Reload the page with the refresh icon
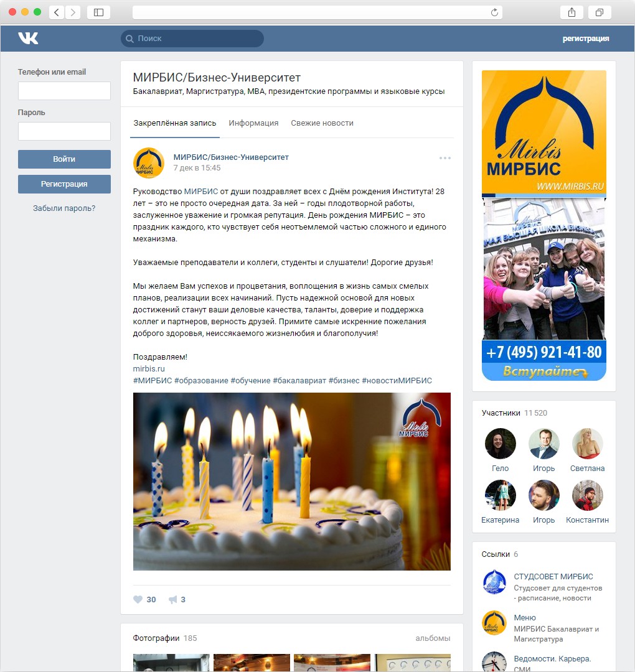The width and height of the screenshot is (635, 672). tap(494, 12)
